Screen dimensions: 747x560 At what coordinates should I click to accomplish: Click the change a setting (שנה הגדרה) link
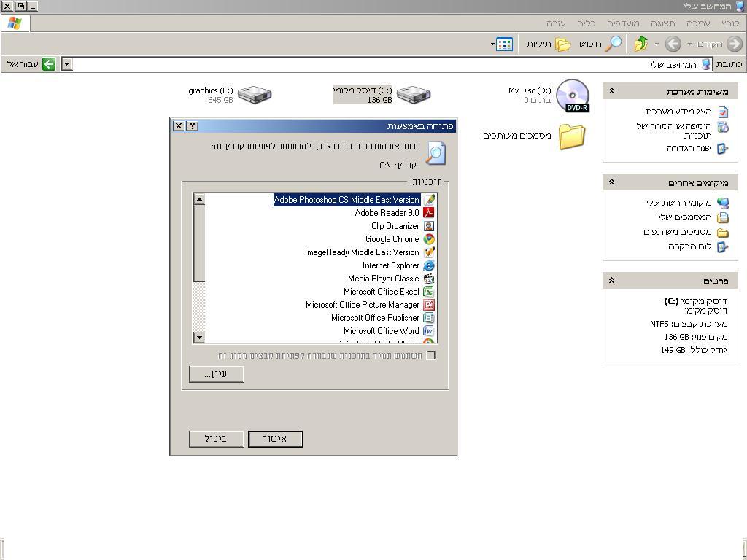click(689, 149)
